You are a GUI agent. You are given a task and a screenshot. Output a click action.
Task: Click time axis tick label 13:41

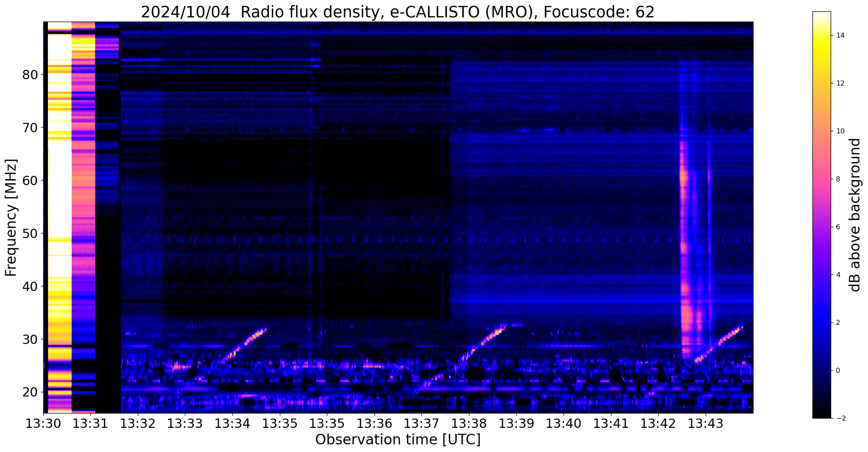[x=611, y=423]
